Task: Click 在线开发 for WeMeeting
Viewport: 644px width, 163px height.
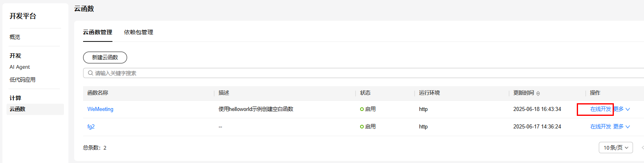Action: [x=600, y=109]
